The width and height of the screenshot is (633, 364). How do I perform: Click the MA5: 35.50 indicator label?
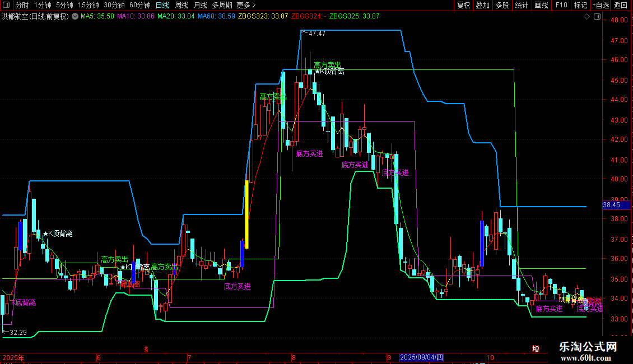(97, 17)
